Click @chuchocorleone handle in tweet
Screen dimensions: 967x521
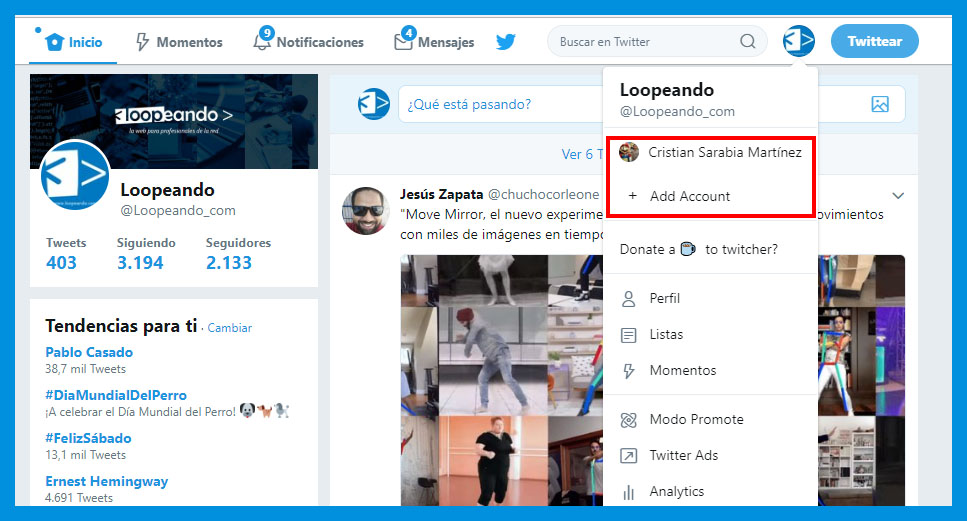[543, 195]
